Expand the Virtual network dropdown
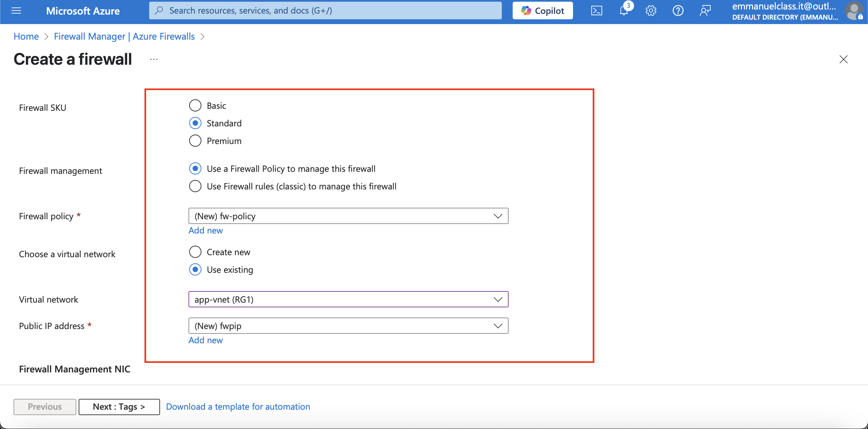 pyautogui.click(x=348, y=299)
